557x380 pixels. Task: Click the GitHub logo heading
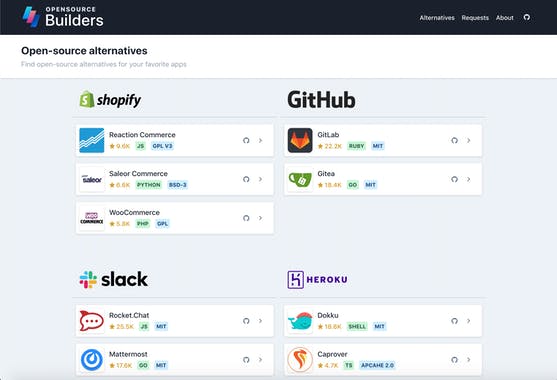pyautogui.click(x=321, y=99)
